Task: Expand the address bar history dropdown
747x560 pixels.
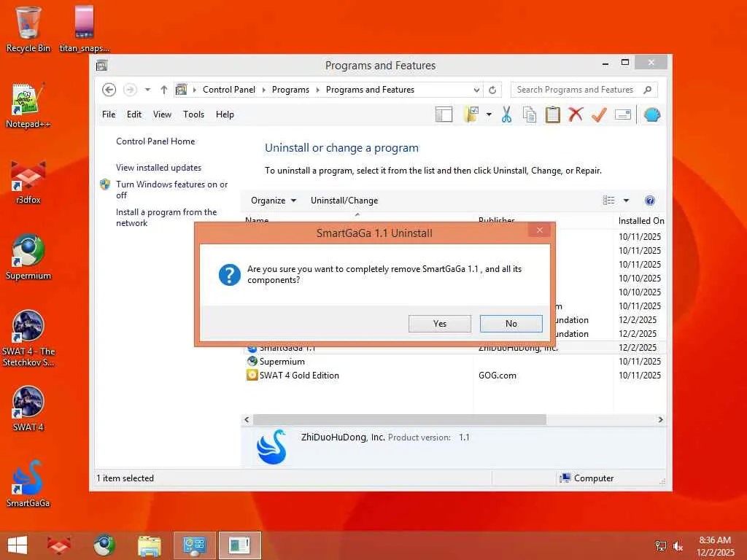Action: [x=476, y=90]
